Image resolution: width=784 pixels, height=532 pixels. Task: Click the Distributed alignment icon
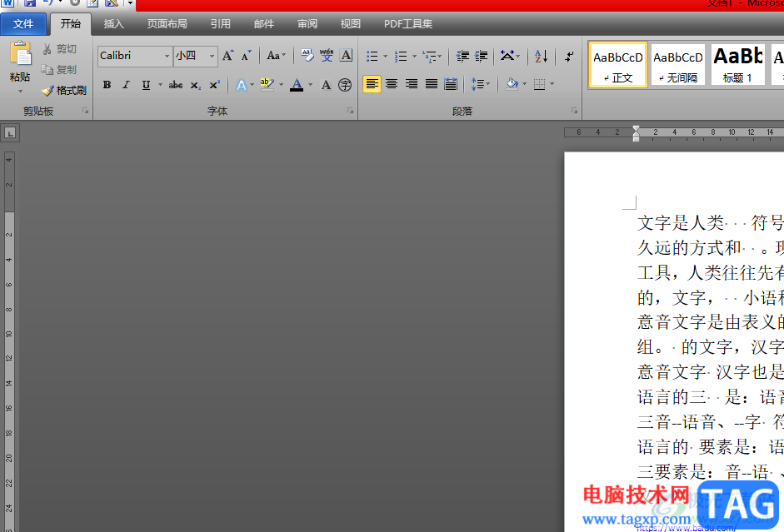tap(451, 84)
